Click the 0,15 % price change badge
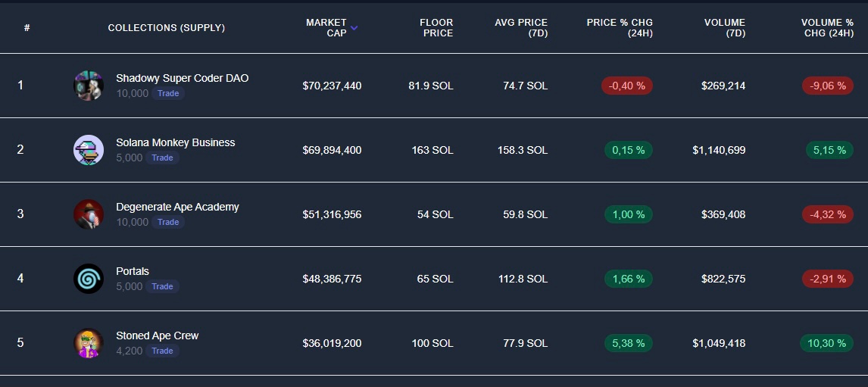868x387 pixels. tap(629, 150)
